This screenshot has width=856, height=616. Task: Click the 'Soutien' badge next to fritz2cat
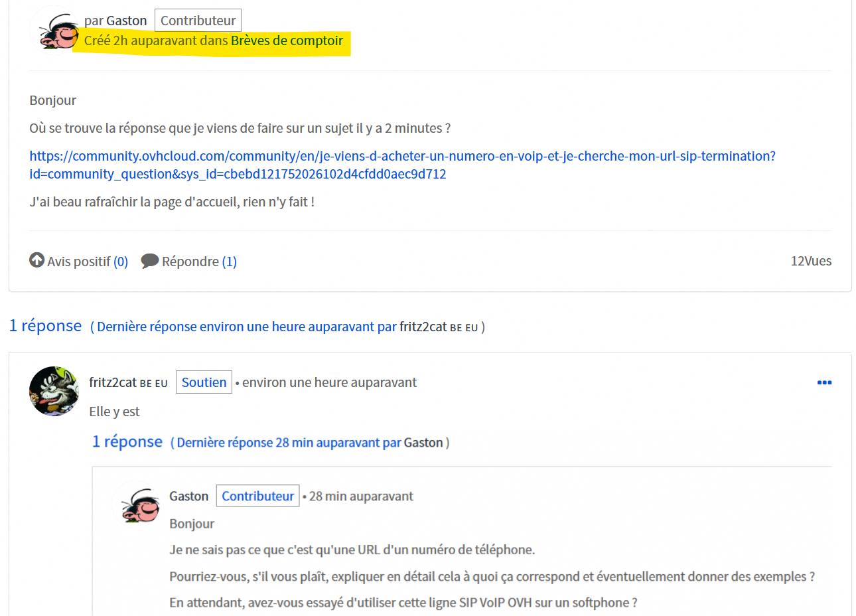pyautogui.click(x=204, y=382)
